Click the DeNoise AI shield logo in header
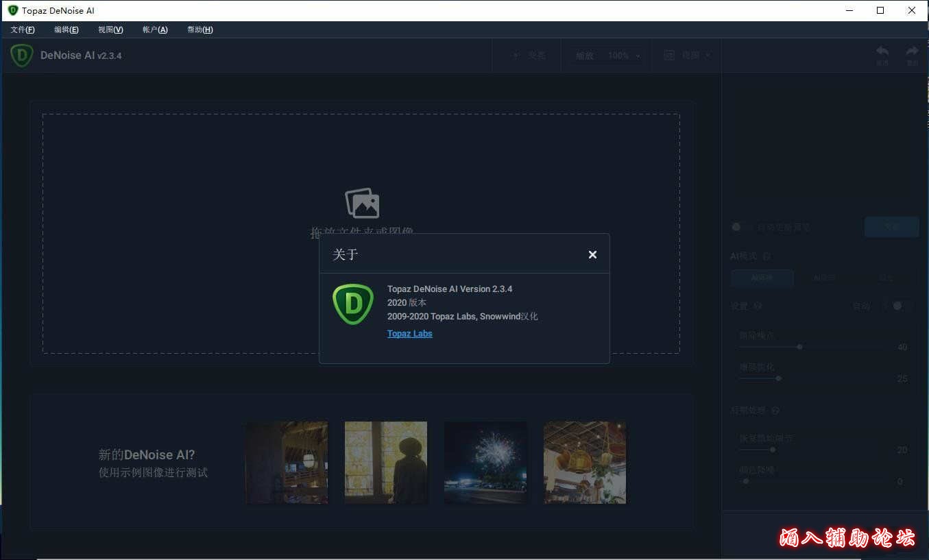The image size is (929, 560). (22, 56)
